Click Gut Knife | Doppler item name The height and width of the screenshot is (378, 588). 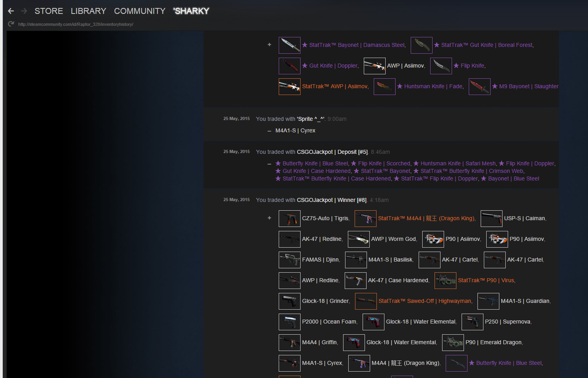tap(330, 66)
